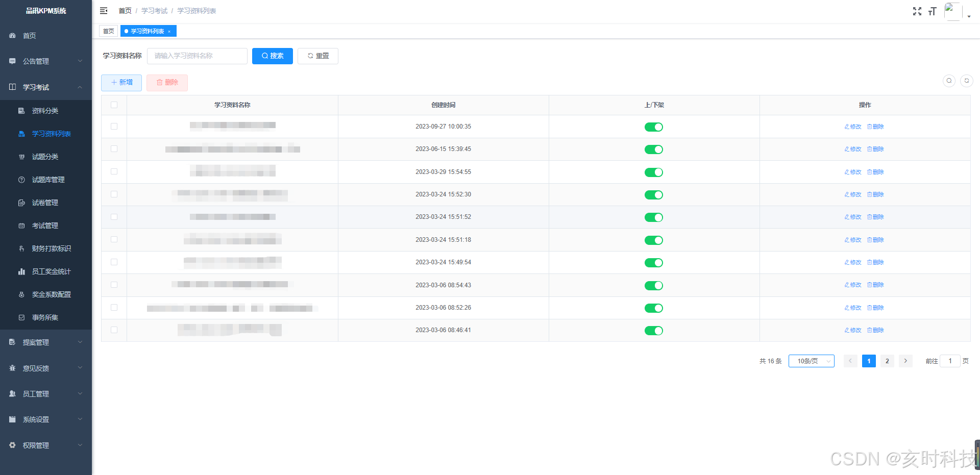Open 员工奖金统计 submenu
The width and height of the screenshot is (980, 475).
[46, 271]
